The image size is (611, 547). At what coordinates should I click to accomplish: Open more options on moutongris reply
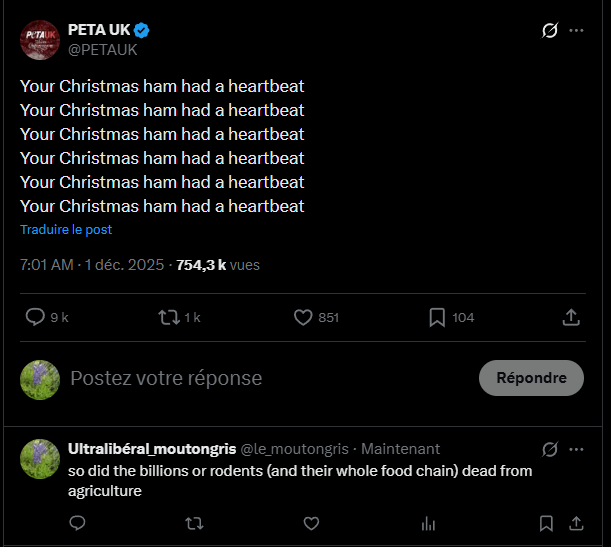(577, 449)
